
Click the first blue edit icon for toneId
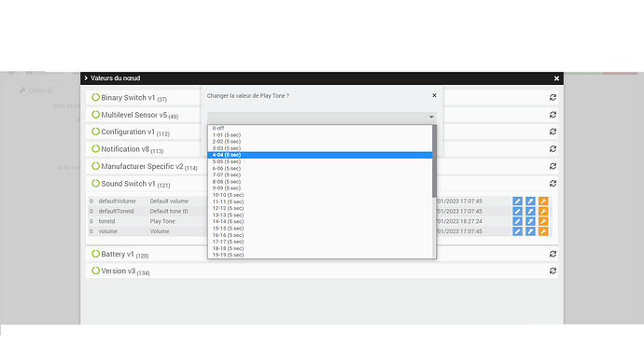pos(517,221)
